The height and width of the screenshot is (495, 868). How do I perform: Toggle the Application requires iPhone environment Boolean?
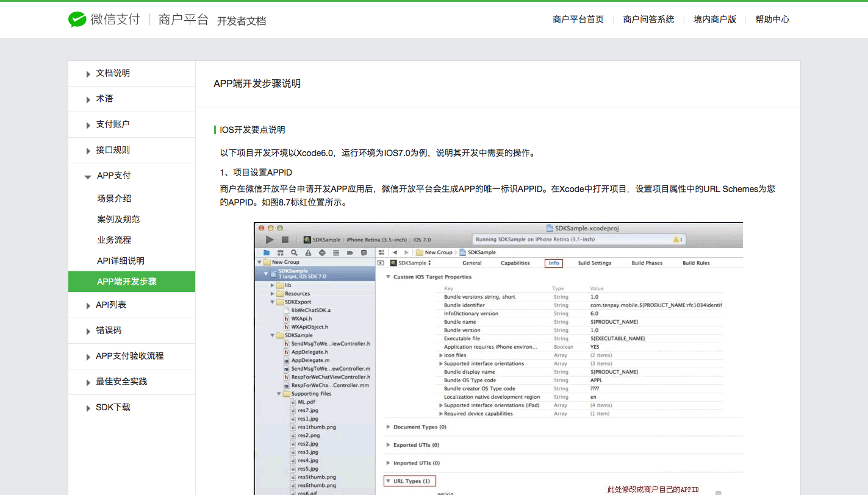pos(594,347)
